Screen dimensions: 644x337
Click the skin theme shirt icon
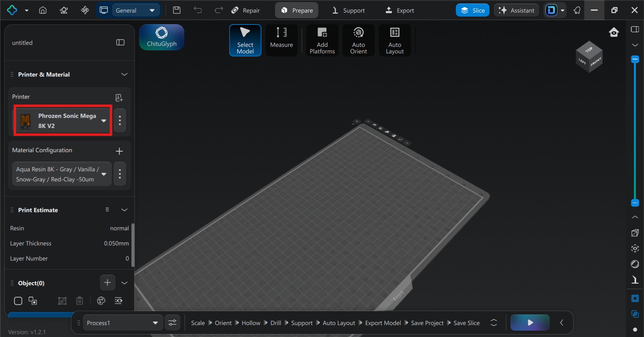pos(577,10)
